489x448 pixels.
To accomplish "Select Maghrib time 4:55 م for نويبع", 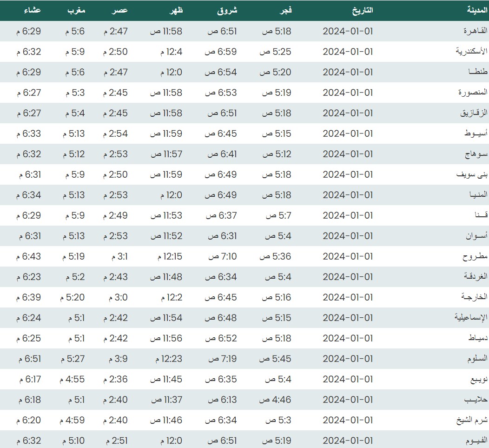I will pos(72,379).
